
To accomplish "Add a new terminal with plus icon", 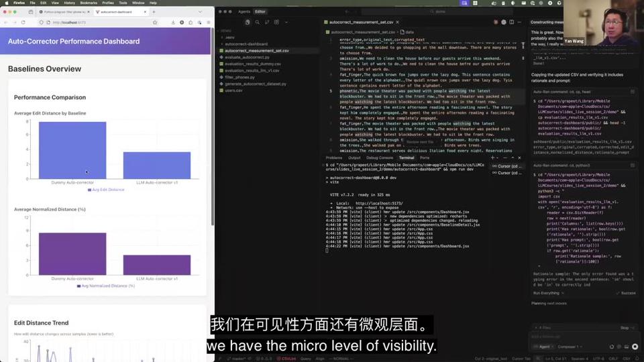I will coord(492,158).
